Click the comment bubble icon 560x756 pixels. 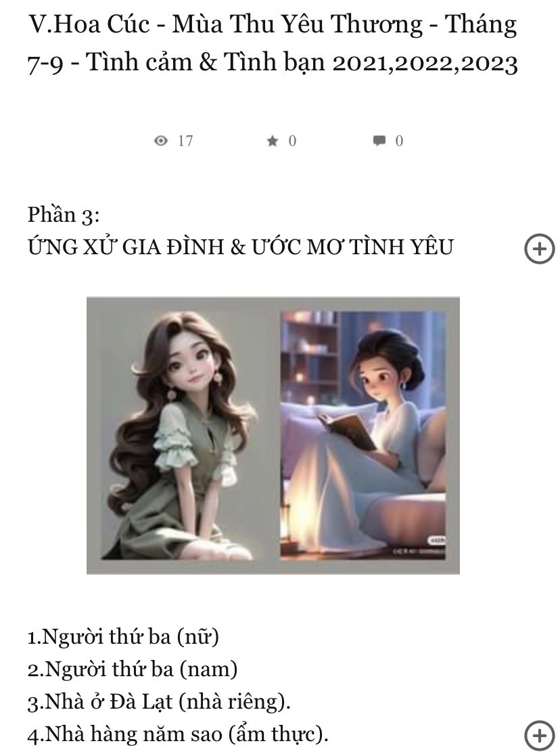(x=379, y=140)
